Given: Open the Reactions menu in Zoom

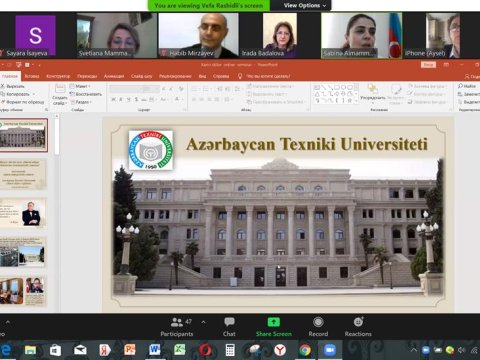Looking at the screenshot, I should [358, 327].
